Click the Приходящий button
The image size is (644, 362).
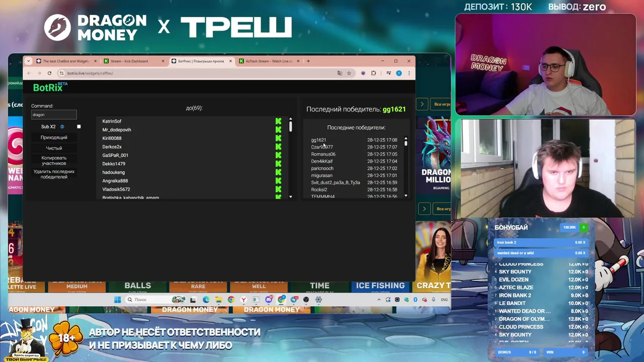point(54,137)
